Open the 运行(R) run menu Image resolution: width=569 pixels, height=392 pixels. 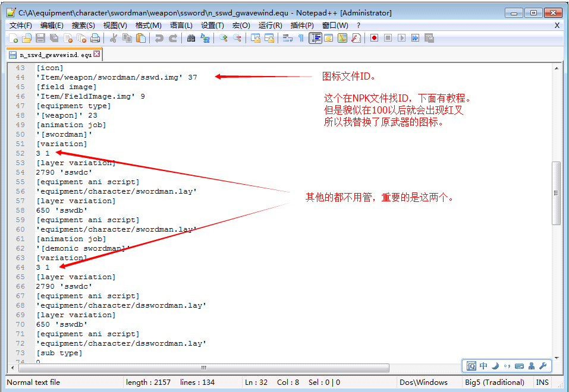click(x=269, y=25)
